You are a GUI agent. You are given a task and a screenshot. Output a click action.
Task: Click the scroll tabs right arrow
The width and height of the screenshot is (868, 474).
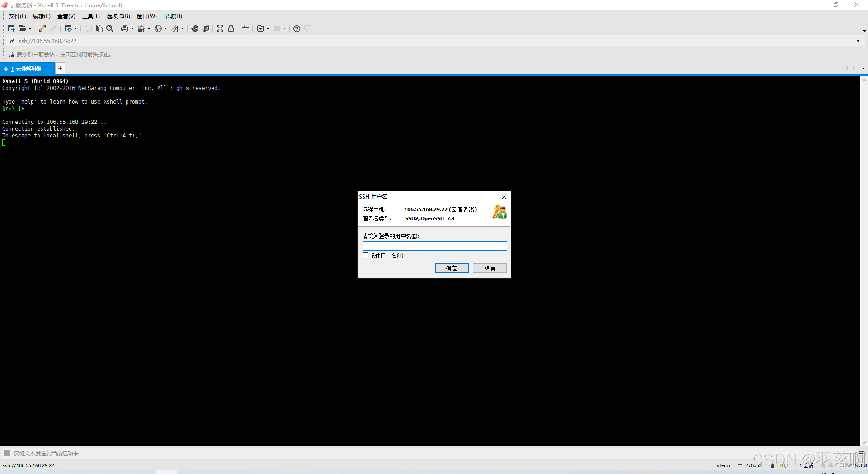854,68
